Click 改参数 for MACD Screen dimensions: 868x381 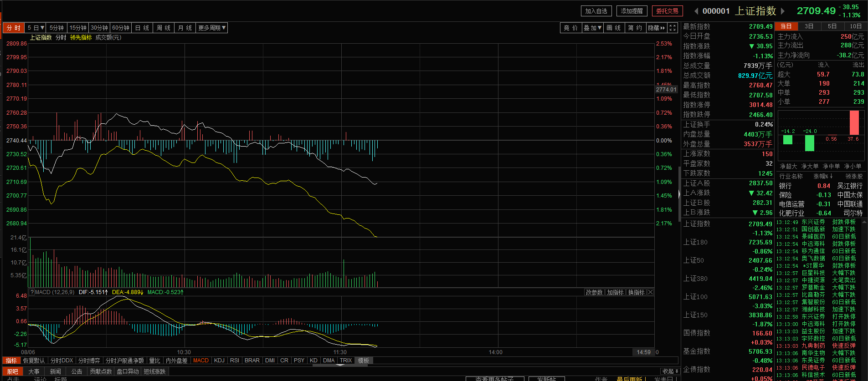pos(594,292)
